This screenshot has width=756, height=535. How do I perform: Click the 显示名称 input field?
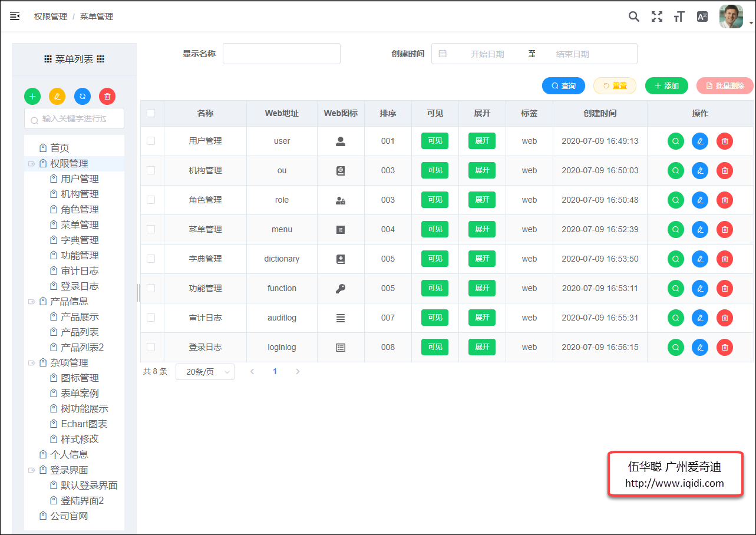[x=282, y=54]
